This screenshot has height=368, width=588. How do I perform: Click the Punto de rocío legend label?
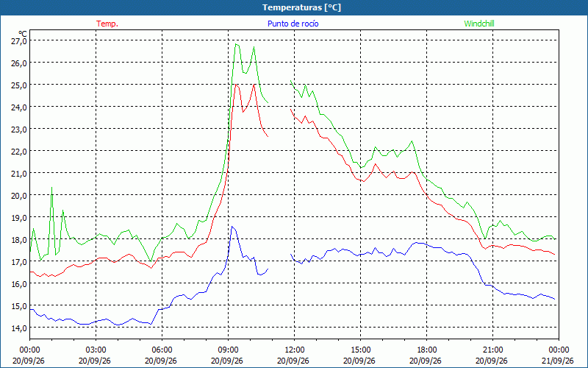click(x=293, y=24)
